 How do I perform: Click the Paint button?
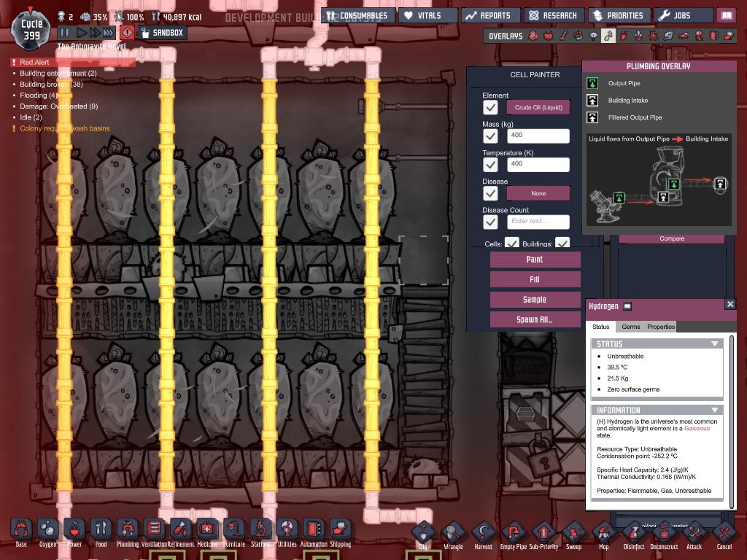point(535,260)
